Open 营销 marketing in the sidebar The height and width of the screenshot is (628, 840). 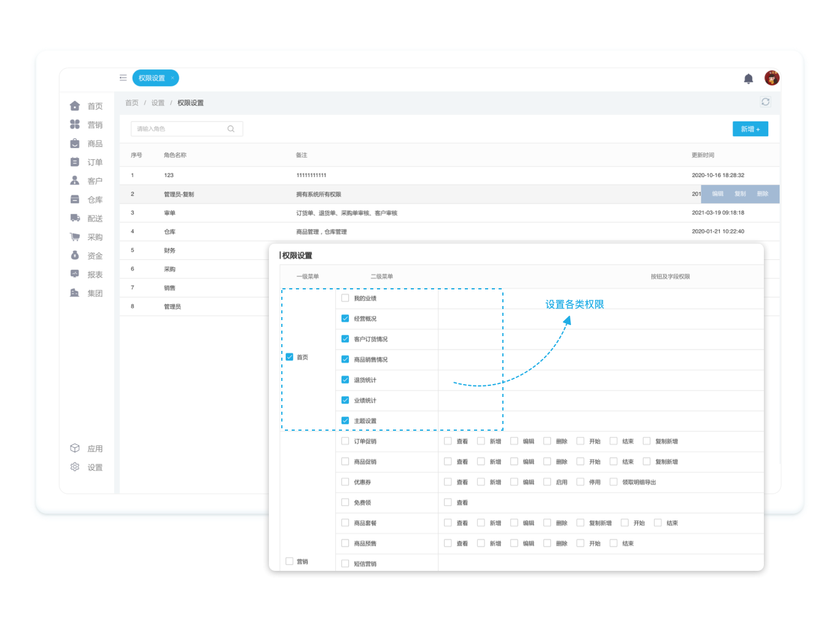(87, 125)
